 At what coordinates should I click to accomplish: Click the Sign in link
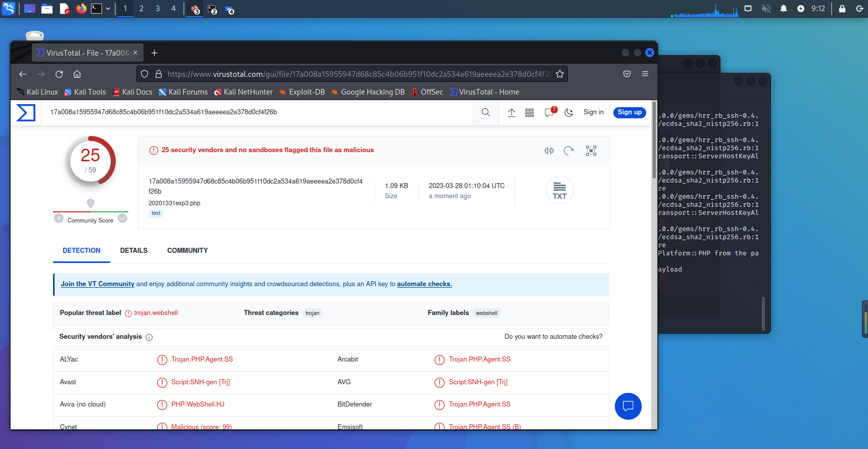[x=594, y=112]
